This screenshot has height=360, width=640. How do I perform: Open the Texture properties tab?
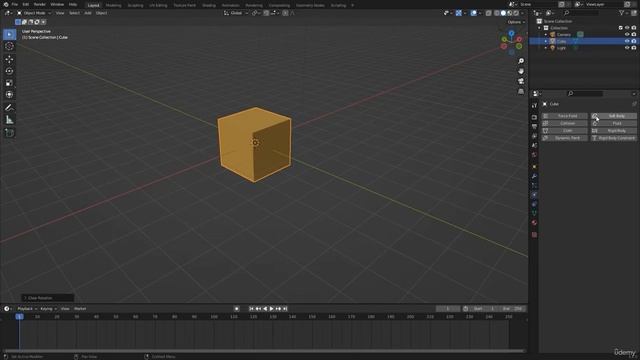click(534, 235)
